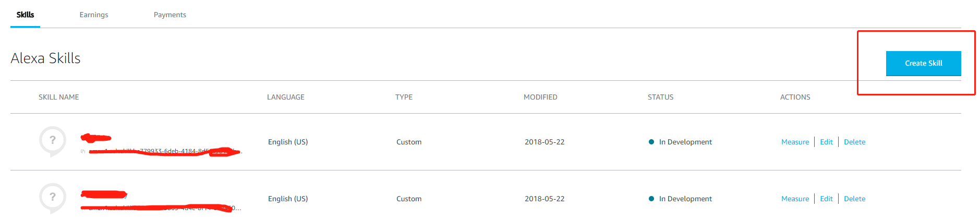Sort by the SKILL NAME column header
The width and height of the screenshot is (980, 220).
point(59,97)
